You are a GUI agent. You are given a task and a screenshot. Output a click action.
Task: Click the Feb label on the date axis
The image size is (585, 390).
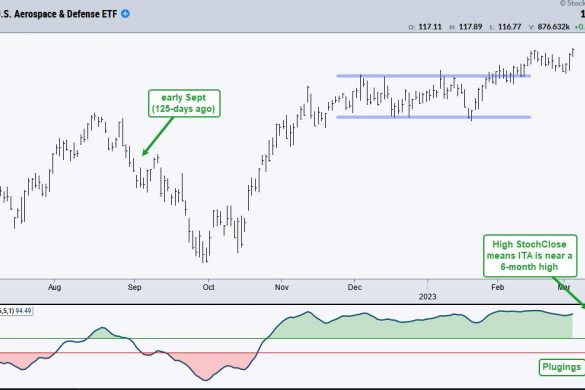tap(498, 287)
